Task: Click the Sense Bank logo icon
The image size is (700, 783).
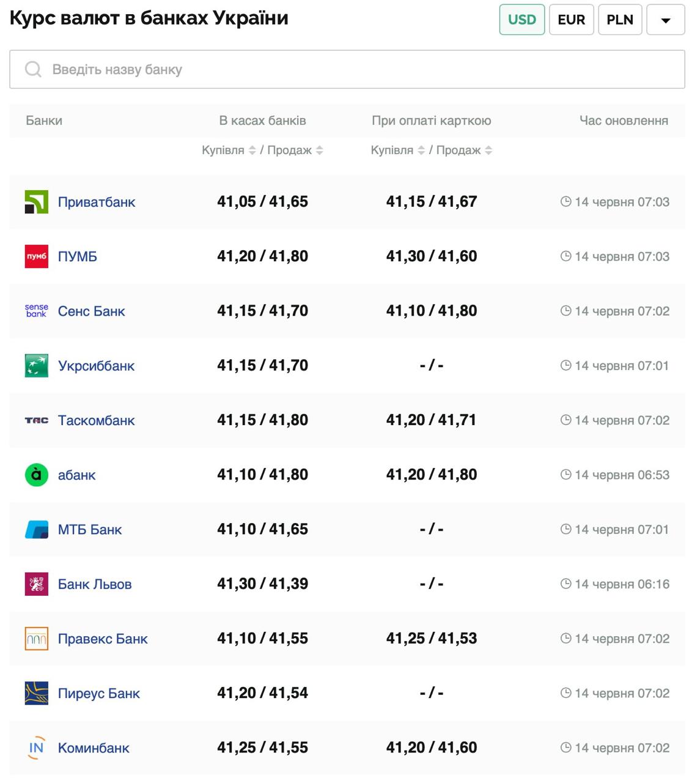Action: (36, 311)
